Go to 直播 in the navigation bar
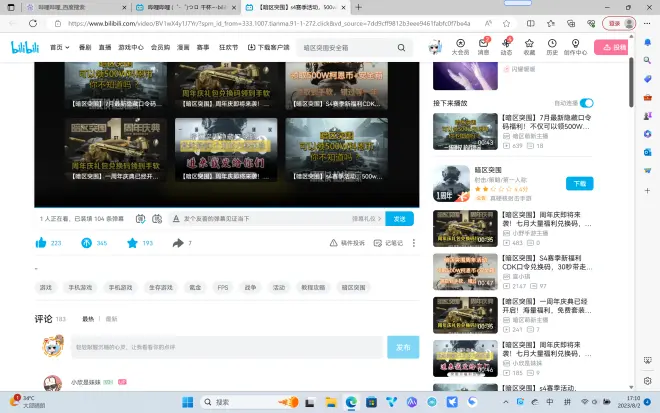The width and height of the screenshot is (660, 413). [x=105, y=48]
